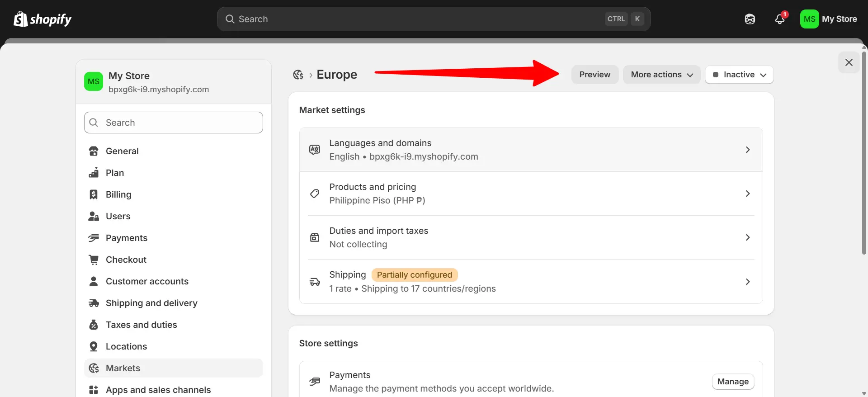Viewport: 868px width, 397px height.
Task: Click the MS avatar in top bar
Action: pos(809,19)
